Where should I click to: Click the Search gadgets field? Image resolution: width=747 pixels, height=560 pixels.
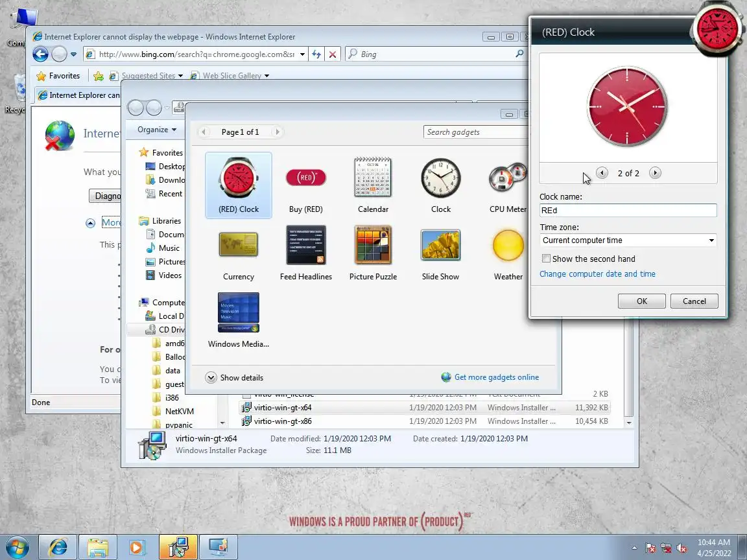pos(475,132)
